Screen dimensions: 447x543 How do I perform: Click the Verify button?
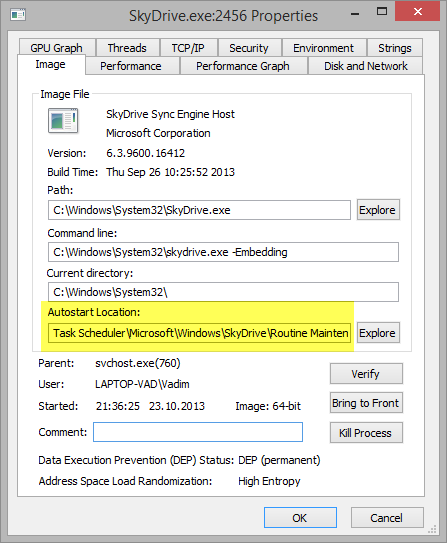point(366,374)
